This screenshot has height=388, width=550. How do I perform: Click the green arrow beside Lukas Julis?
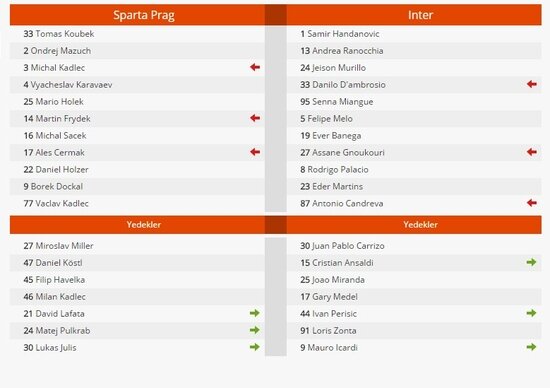(x=255, y=347)
